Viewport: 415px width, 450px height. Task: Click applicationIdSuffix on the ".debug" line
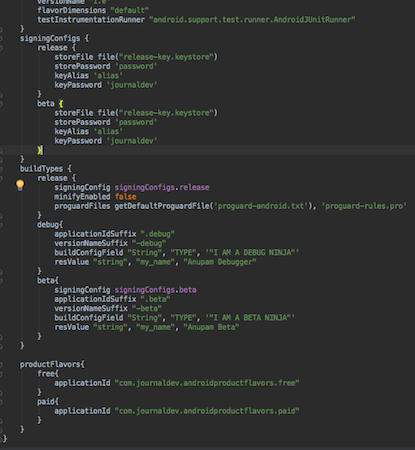95,234
